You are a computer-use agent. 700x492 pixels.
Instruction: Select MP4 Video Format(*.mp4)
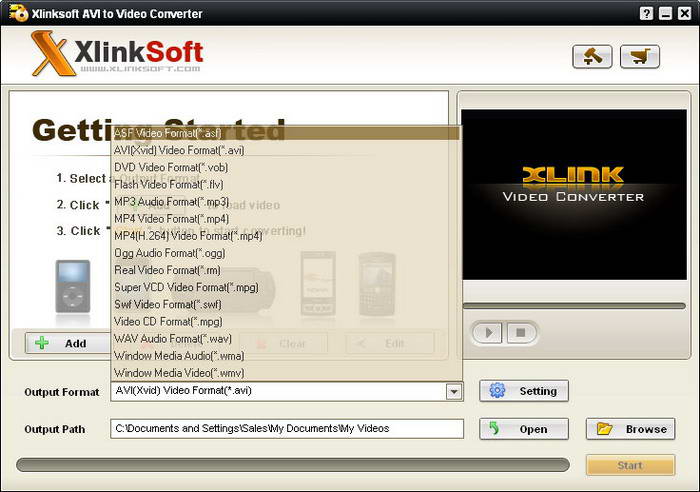pyautogui.click(x=286, y=219)
